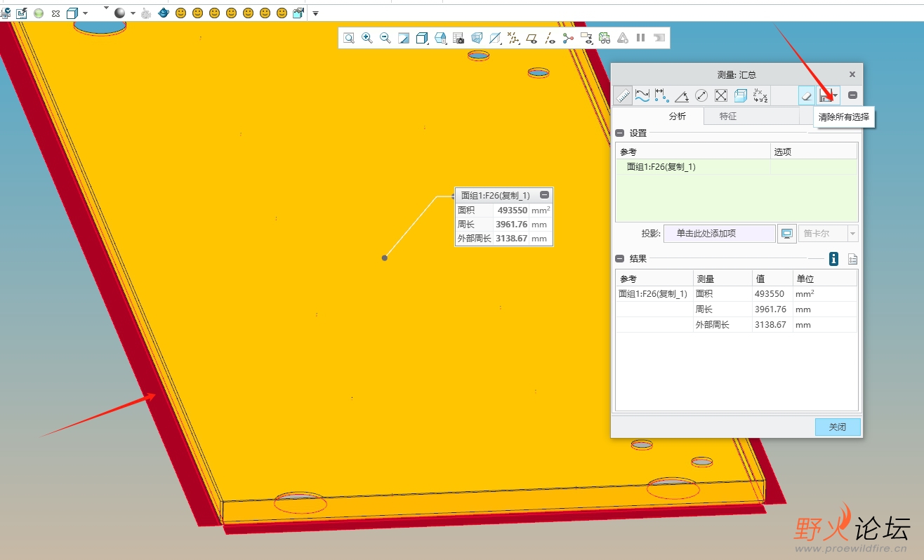Screen dimensions: 924x560
Task: Open the display style cube menu
Action: [x=422, y=38]
